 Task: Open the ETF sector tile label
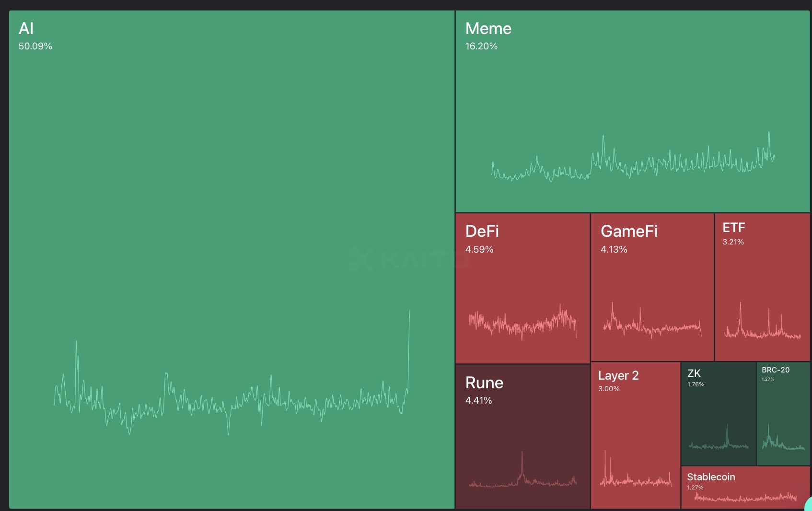coord(733,228)
